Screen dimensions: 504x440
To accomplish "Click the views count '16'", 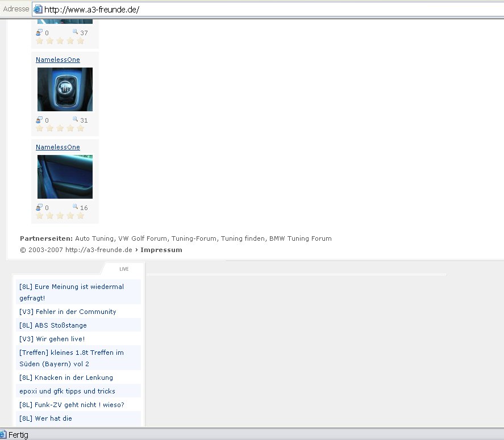I will (84, 208).
